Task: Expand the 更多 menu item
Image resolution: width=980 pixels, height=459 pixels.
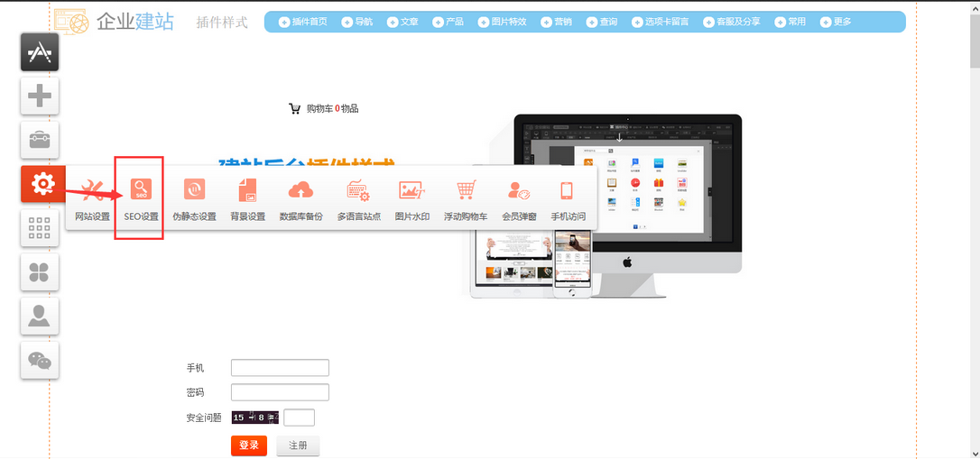Action: pos(836,22)
